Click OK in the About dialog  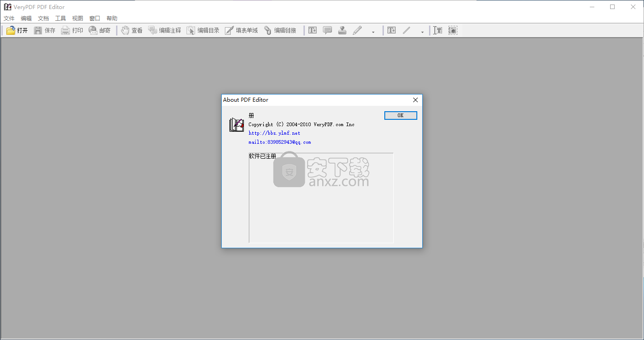pyautogui.click(x=401, y=115)
